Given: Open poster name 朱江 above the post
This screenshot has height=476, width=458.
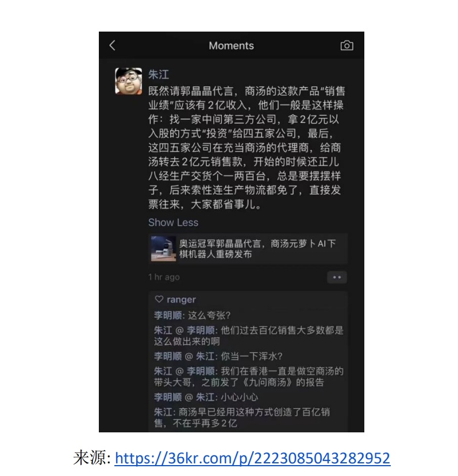Looking at the screenshot, I should coord(159,75).
